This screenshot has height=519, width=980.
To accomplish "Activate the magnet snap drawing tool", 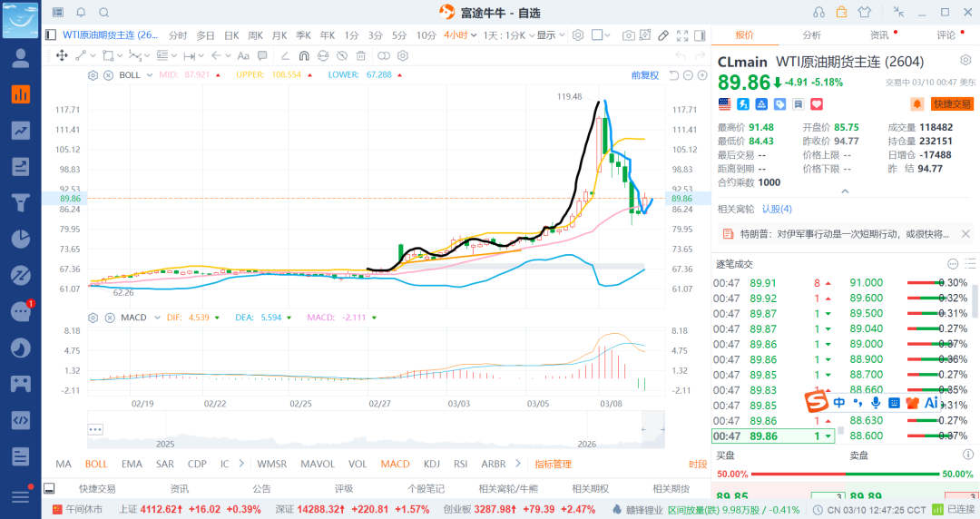I will (x=304, y=55).
